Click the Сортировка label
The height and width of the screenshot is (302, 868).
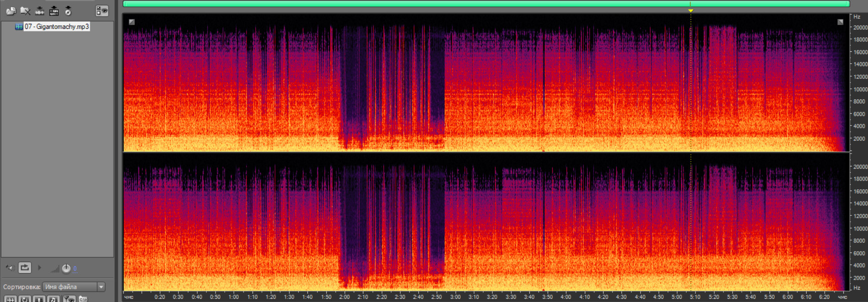coord(22,287)
